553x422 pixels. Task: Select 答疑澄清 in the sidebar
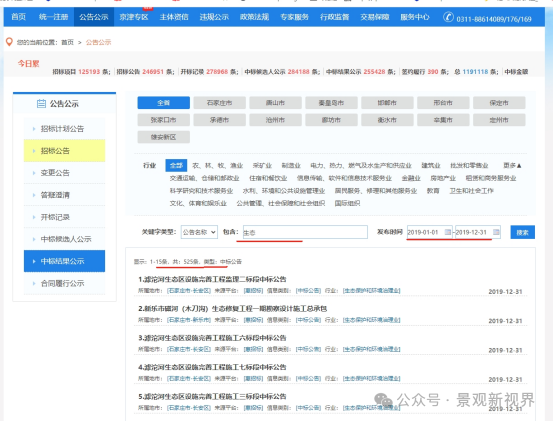(64, 195)
